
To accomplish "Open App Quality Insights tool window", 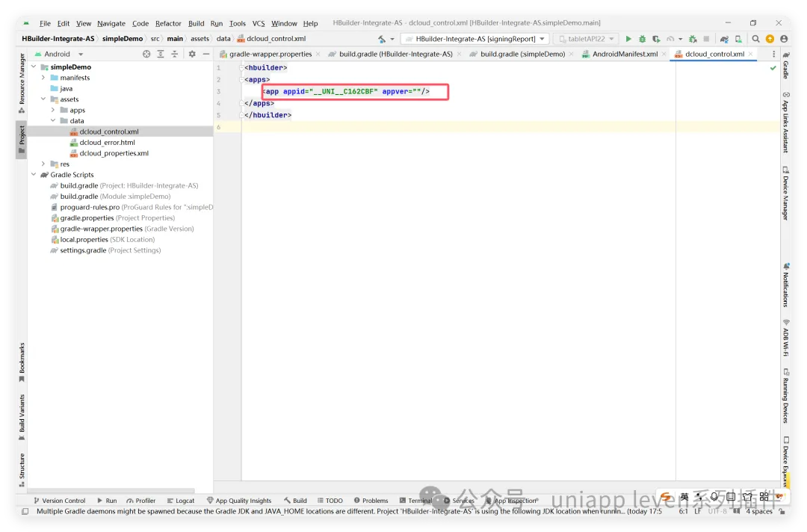I will point(239,501).
